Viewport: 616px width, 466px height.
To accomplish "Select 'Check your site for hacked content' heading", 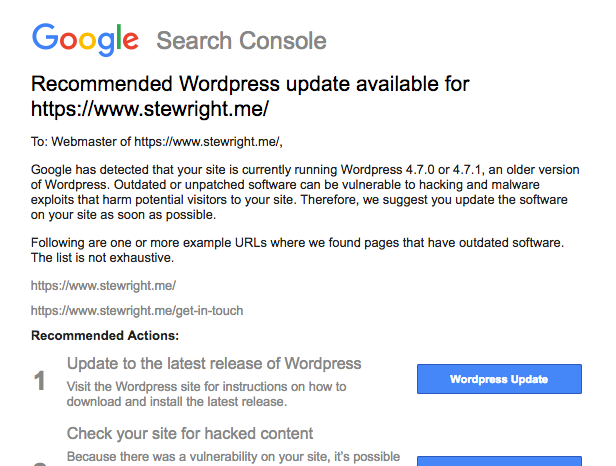I will click(x=190, y=434).
